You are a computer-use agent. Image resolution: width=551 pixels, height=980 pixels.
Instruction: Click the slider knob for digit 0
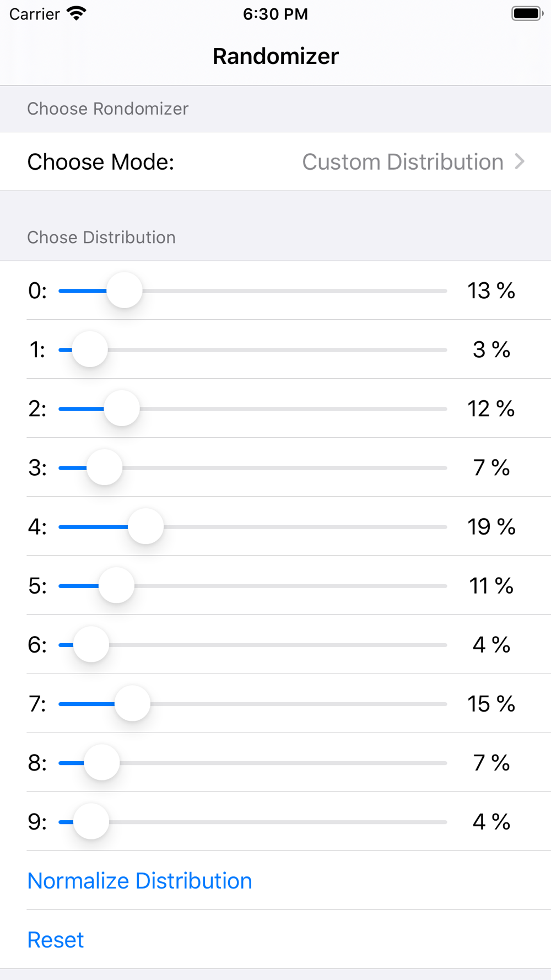pos(125,290)
